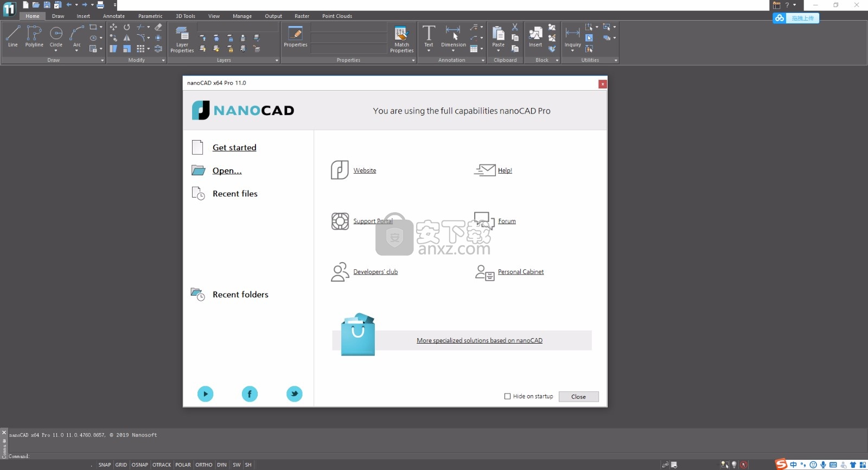Click the Table tool icon in Annotation panel
The width and height of the screenshot is (868, 470).
pyautogui.click(x=474, y=49)
